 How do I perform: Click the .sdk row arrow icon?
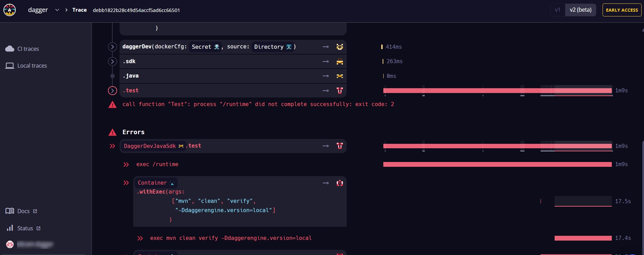coord(326,61)
